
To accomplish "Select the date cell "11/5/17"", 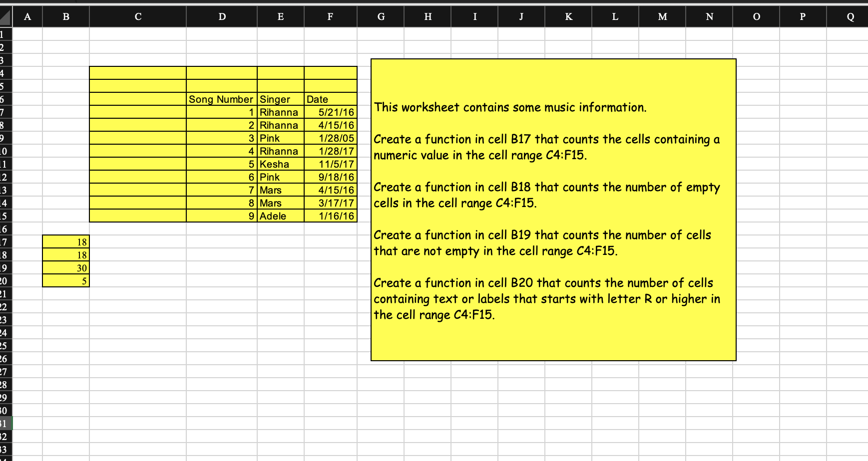I will 331,164.
